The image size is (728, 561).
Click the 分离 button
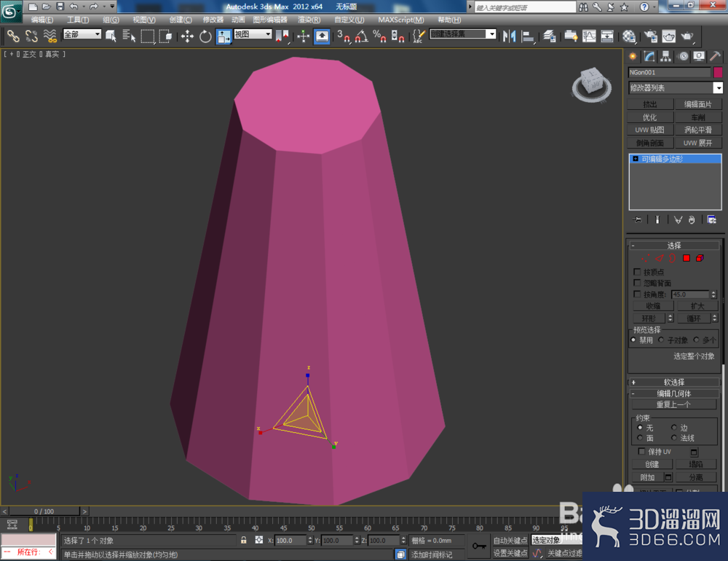click(x=695, y=477)
